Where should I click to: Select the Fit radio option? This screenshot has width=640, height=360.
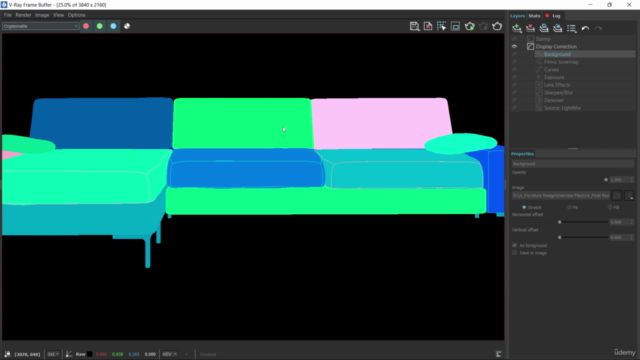(569, 207)
